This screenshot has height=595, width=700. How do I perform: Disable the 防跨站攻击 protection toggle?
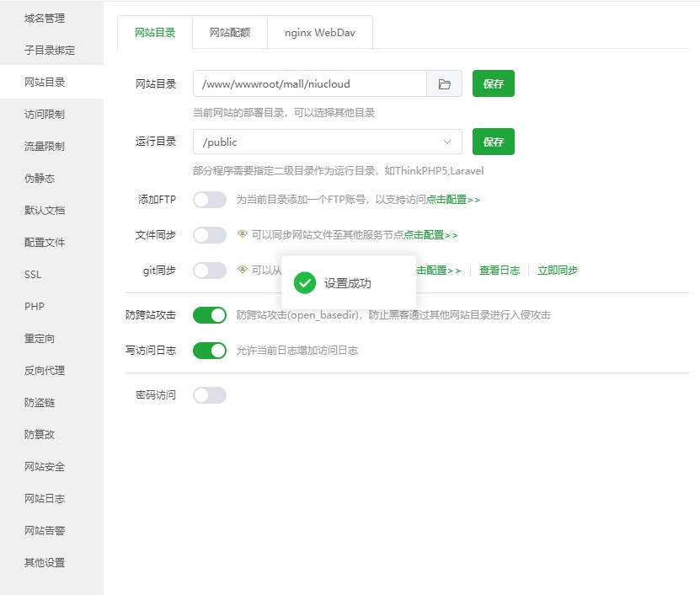(210, 314)
